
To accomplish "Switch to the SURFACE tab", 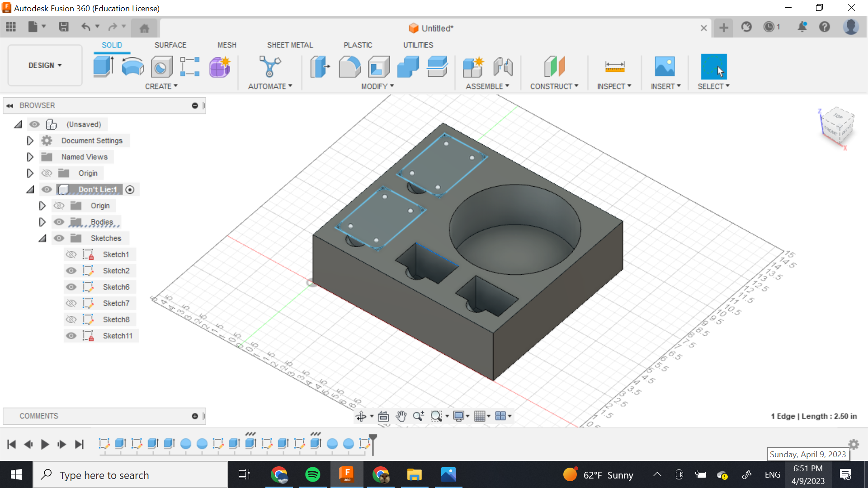I will click(x=170, y=45).
